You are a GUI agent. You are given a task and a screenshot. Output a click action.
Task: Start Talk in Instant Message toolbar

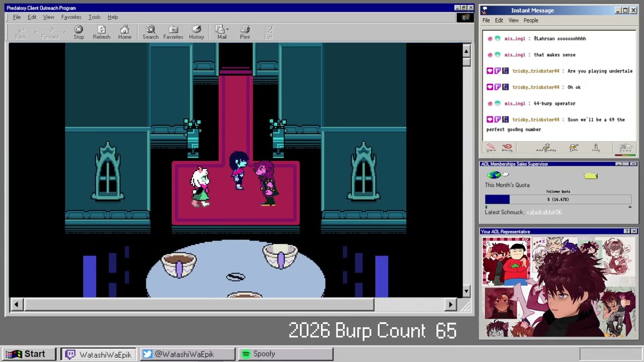tap(574, 148)
